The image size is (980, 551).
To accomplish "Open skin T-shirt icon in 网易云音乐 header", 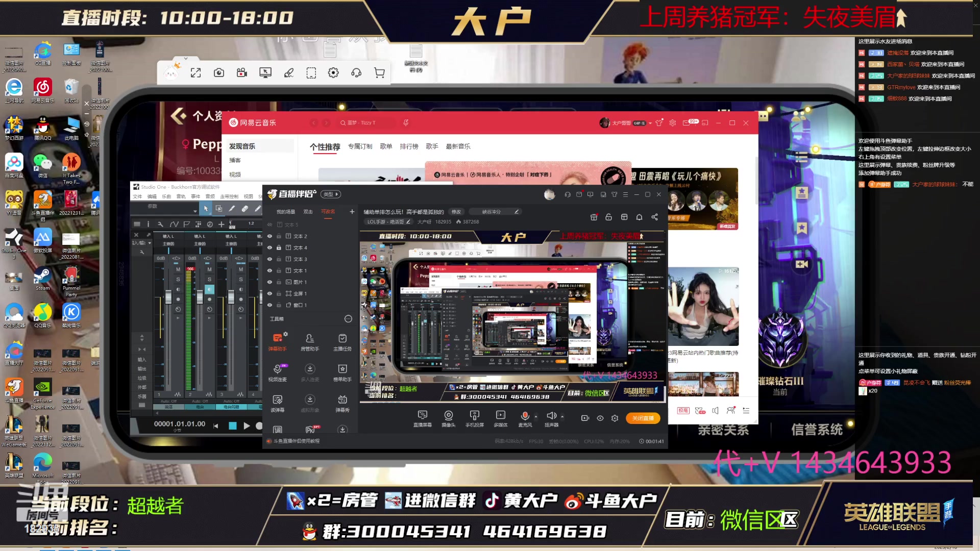I will (659, 123).
